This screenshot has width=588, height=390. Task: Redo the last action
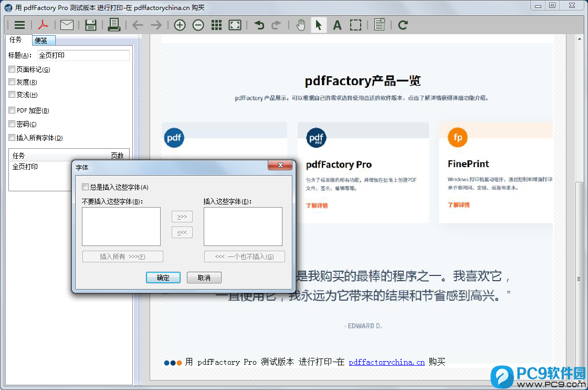coord(276,25)
